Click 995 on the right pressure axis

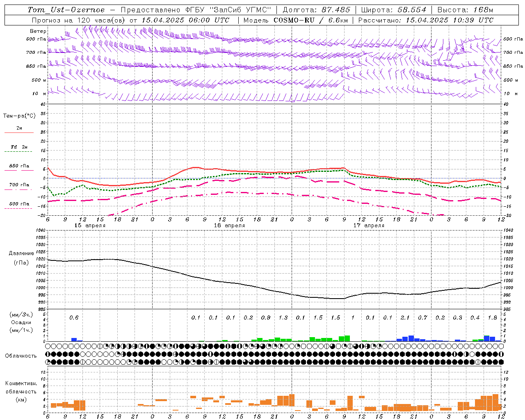[507, 295]
